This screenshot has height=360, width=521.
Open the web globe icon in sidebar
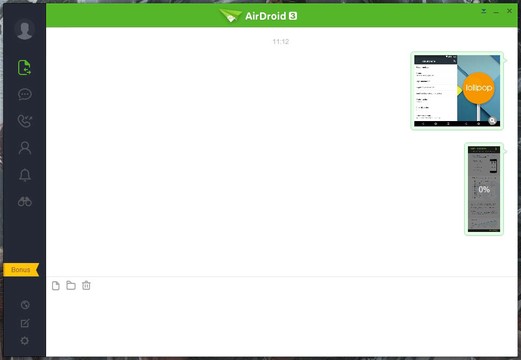(x=25, y=305)
